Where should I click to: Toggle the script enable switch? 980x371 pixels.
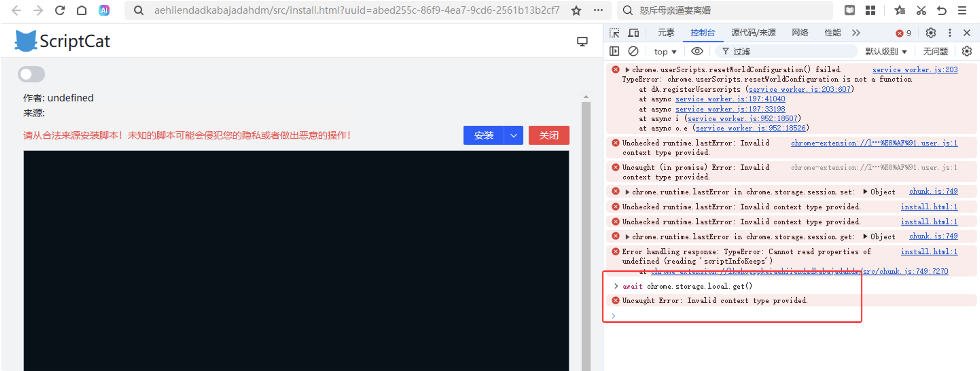click(31, 74)
